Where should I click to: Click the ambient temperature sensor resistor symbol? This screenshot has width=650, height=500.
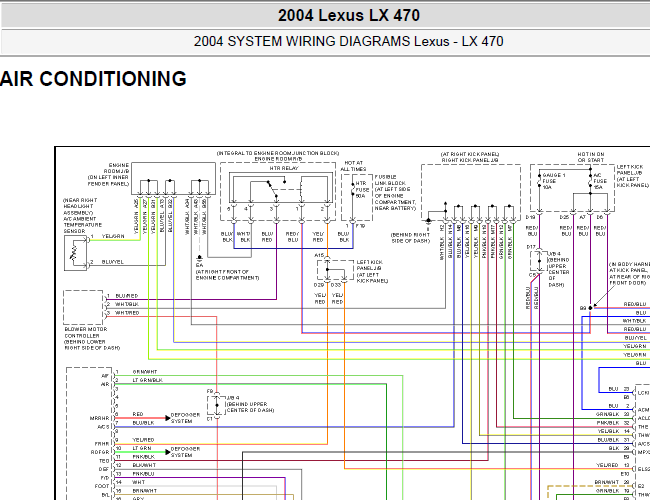coord(75,252)
